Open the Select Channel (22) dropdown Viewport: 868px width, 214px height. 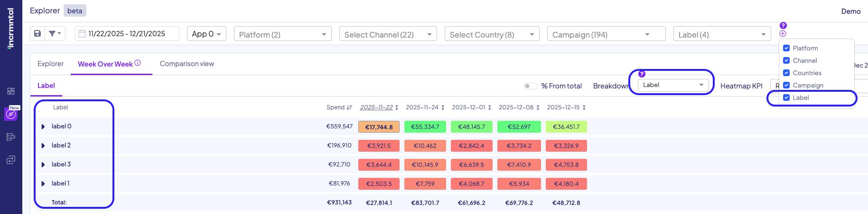coord(388,34)
